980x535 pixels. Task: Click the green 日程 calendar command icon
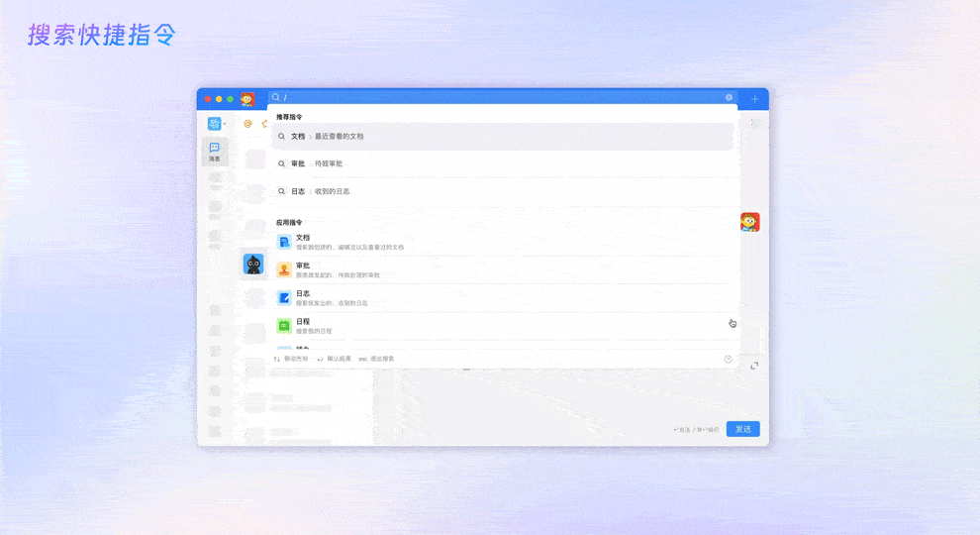pyautogui.click(x=284, y=325)
